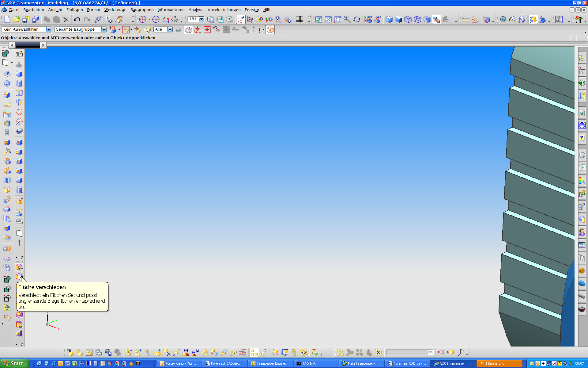The width and height of the screenshot is (588, 368).
Task: Open the Assembly Navigator side tab
Action: tap(582, 58)
